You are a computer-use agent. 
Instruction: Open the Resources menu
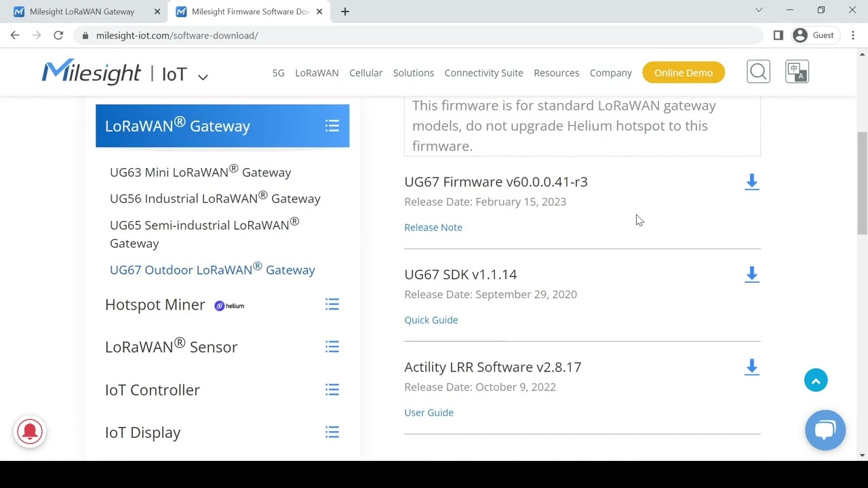556,73
